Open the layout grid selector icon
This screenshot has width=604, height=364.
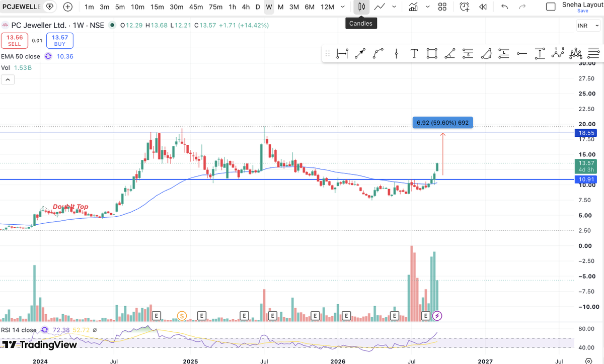442,7
